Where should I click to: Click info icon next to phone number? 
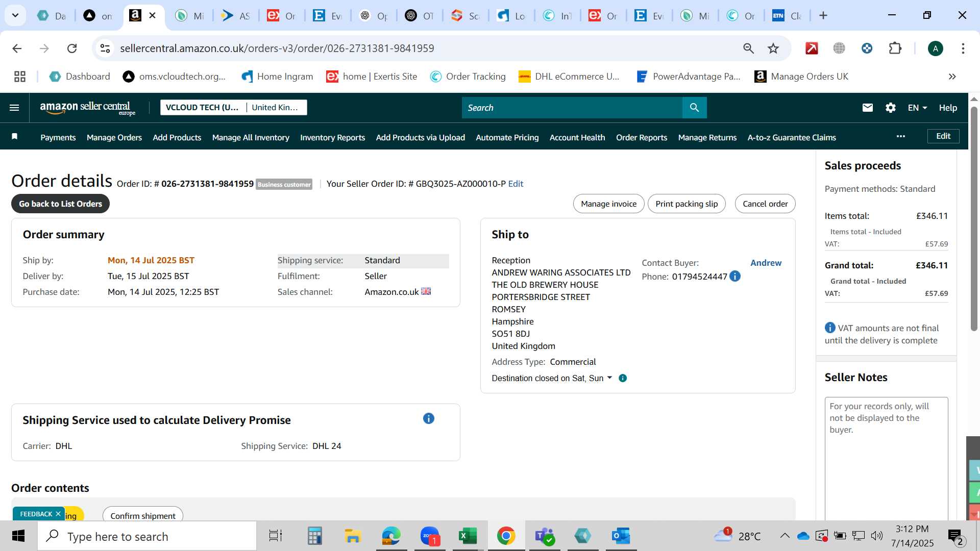pos(734,276)
